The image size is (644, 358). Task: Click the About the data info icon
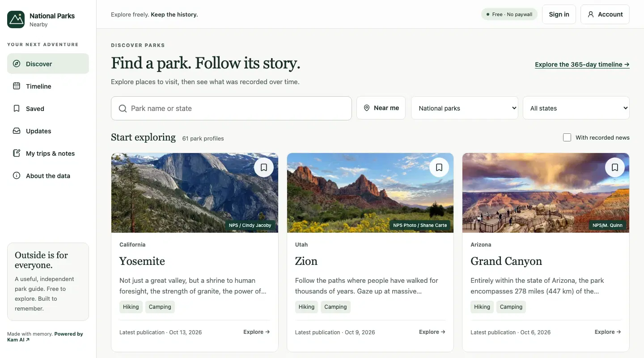pos(17,176)
